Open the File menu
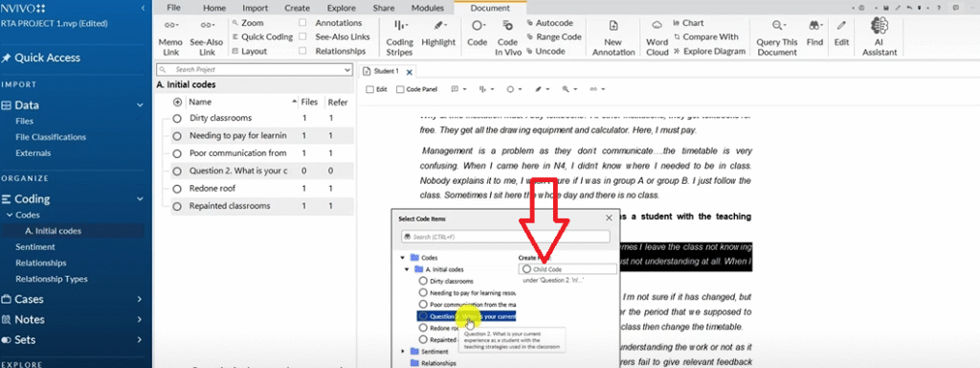The height and width of the screenshot is (368, 980). (174, 8)
